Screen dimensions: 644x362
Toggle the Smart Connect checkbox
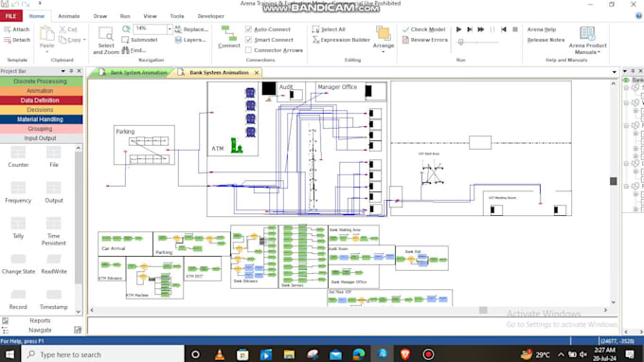click(248, 40)
